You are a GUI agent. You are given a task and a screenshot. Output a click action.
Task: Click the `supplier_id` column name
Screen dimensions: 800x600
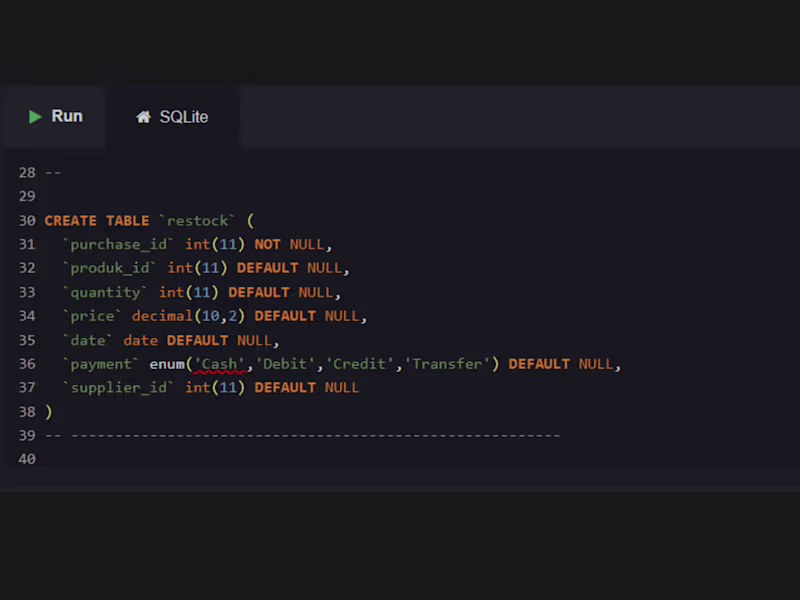(x=118, y=388)
